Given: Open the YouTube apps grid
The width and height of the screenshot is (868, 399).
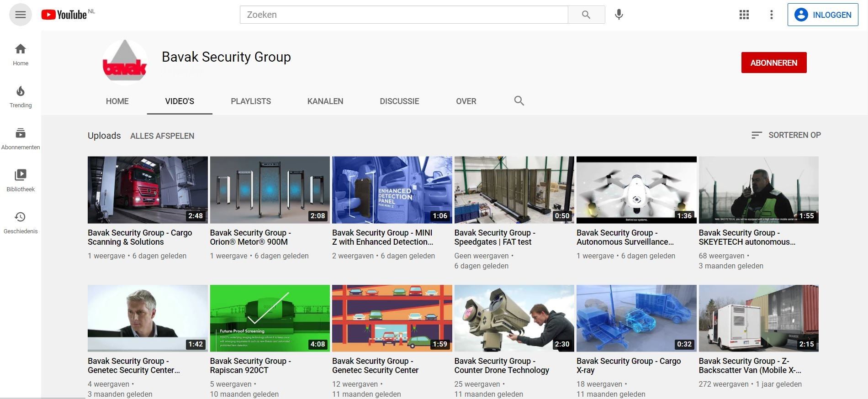Looking at the screenshot, I should tap(744, 15).
